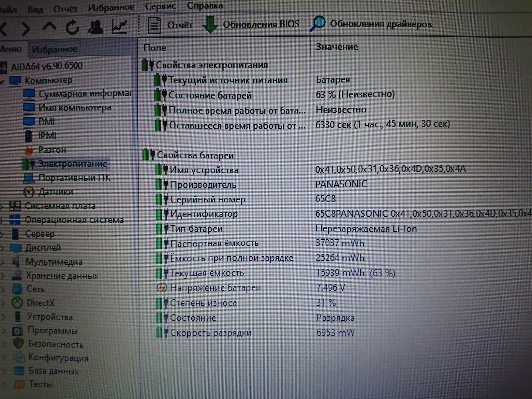532x399 pixels.
Task: Select the IPMI server icon
Action: (29, 136)
